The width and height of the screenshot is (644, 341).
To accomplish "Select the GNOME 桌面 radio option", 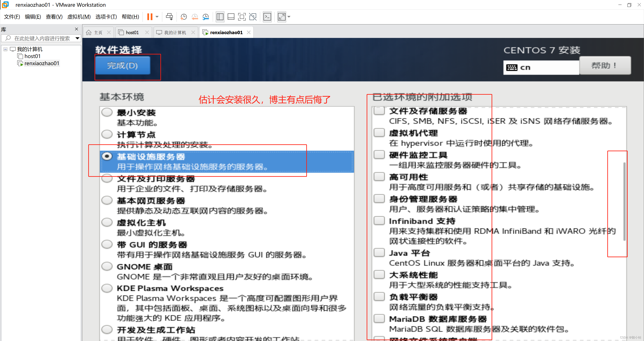I will pos(107,266).
